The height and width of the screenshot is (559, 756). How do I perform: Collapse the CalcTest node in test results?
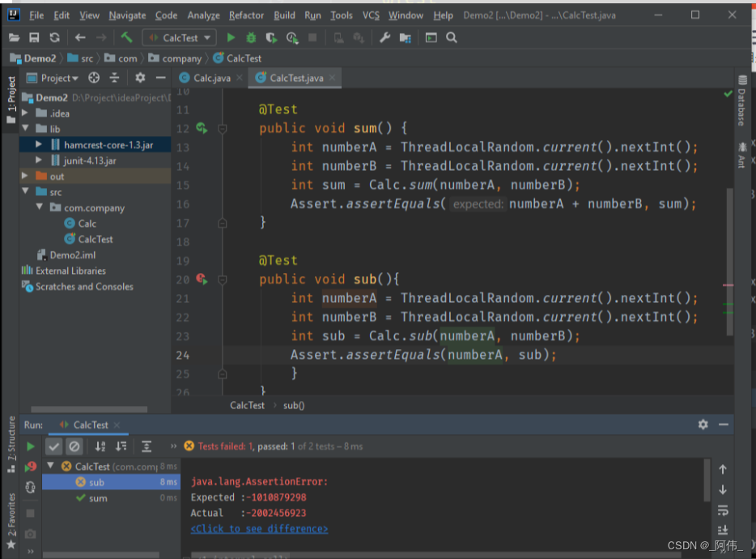[50, 466]
